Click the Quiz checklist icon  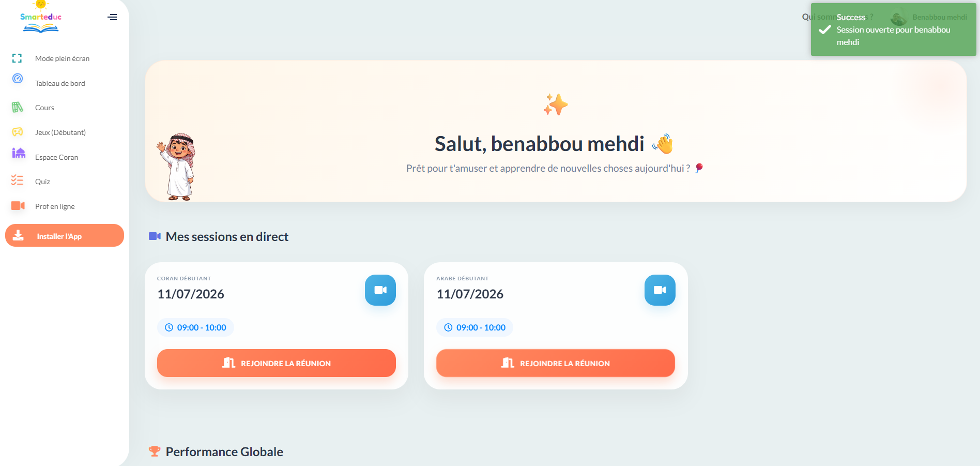pyautogui.click(x=18, y=180)
